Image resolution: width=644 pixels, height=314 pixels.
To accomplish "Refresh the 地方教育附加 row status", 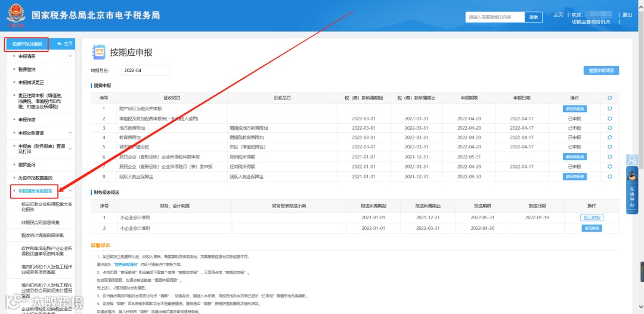I will pyautogui.click(x=609, y=128).
